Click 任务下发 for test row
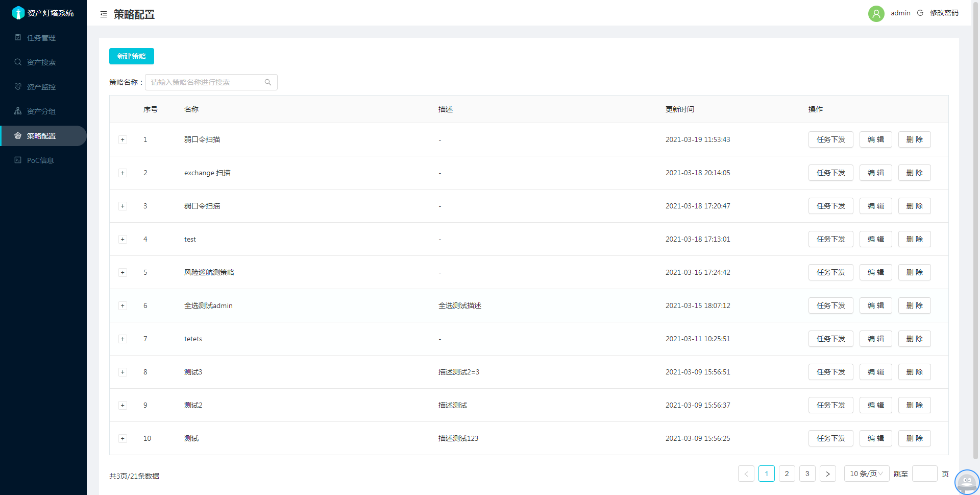The image size is (980, 495). tap(831, 239)
